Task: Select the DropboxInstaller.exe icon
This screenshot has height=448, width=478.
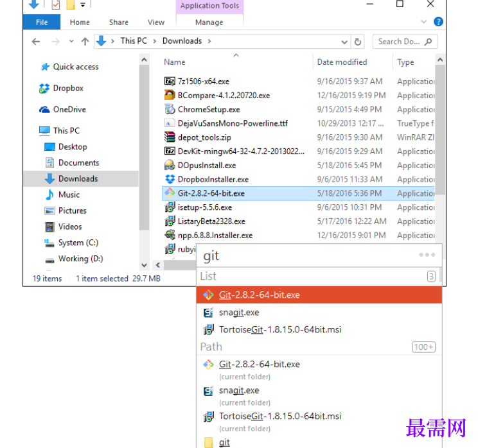Action: click(170, 179)
